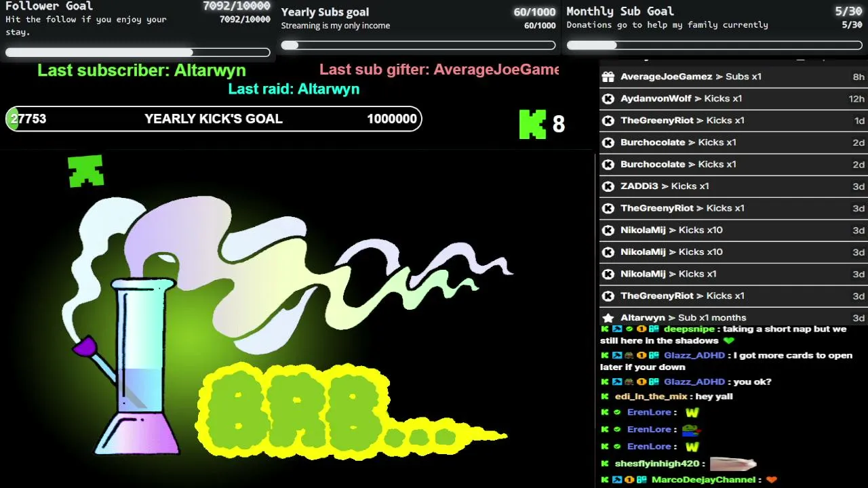
Task: Click shesflyinhigh420 username in chat
Action: (x=657, y=464)
